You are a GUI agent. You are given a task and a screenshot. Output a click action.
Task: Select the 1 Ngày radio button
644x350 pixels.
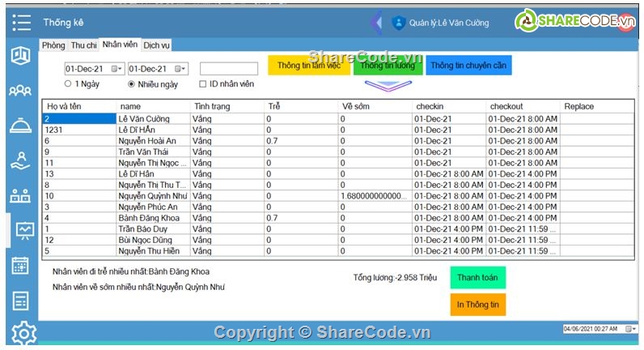(x=68, y=83)
